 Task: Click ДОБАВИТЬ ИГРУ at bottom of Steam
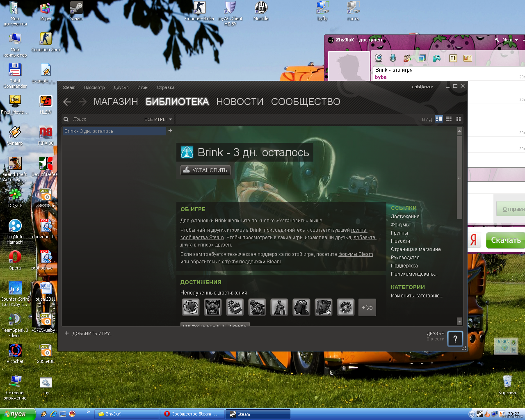point(89,333)
